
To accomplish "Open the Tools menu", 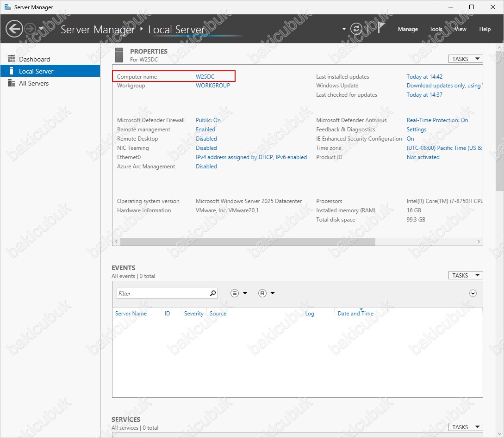I will coord(436,29).
